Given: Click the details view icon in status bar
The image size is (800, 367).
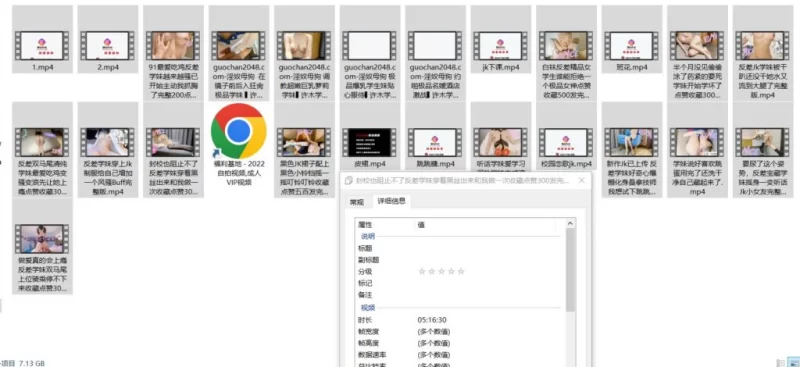Looking at the screenshot, I should (781, 362).
